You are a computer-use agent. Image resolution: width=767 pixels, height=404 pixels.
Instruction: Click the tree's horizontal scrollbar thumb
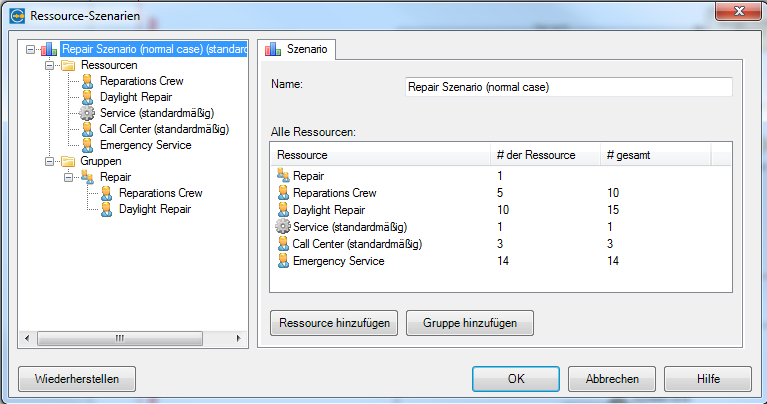(x=120, y=338)
